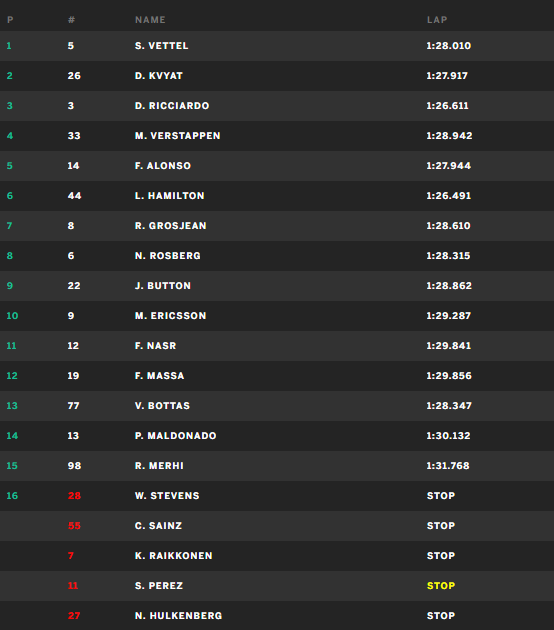The image size is (554, 630).
Task: Select R. Grosjean name
Action: coord(170,226)
